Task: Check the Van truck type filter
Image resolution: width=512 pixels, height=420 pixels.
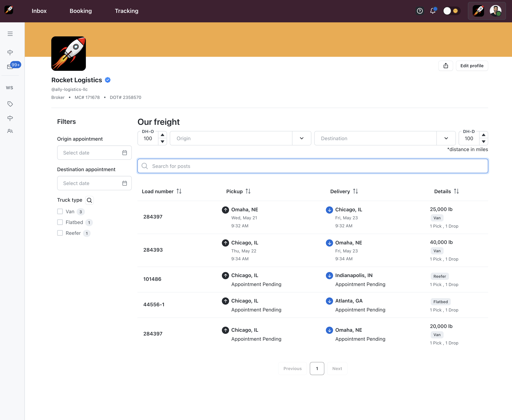Action: (x=60, y=211)
